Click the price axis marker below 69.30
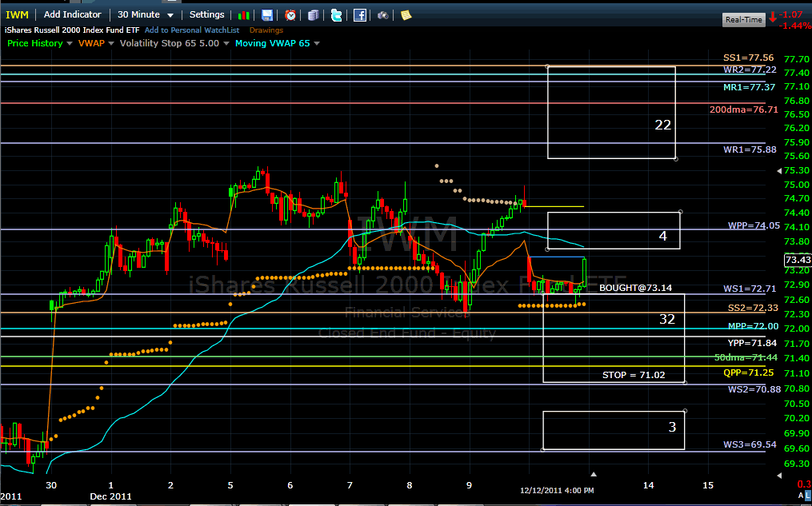Screen dimensions: 812x506 coord(779,475)
